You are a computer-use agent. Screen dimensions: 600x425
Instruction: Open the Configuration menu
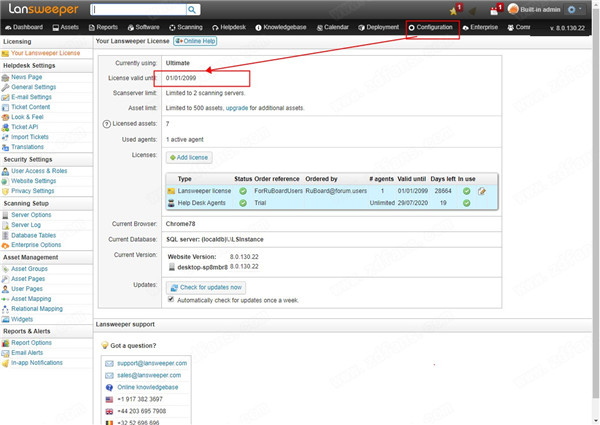(x=431, y=27)
